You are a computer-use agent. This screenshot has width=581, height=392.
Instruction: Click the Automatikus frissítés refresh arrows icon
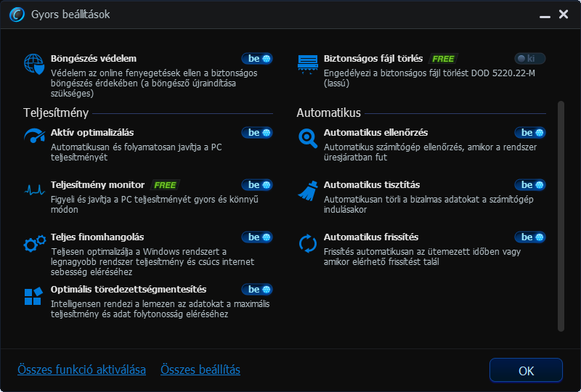coord(307,243)
